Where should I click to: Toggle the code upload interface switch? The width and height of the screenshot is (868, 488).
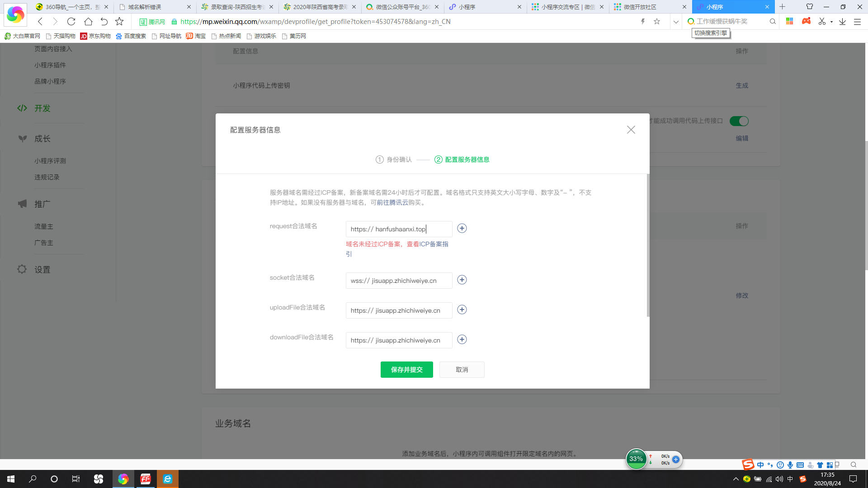[739, 121]
